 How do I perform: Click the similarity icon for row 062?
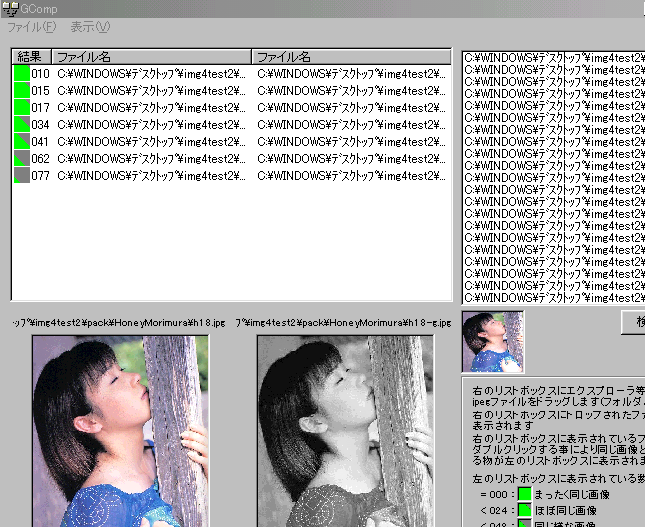pyautogui.click(x=21, y=159)
